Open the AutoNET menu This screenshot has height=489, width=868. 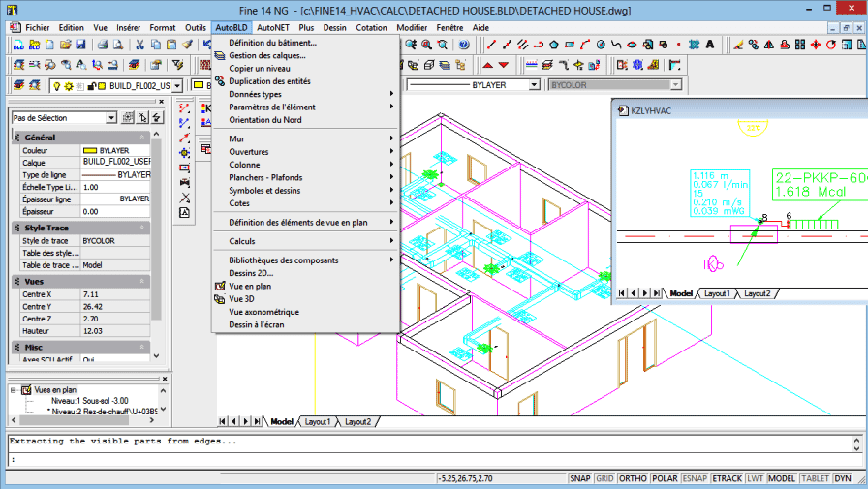click(273, 28)
